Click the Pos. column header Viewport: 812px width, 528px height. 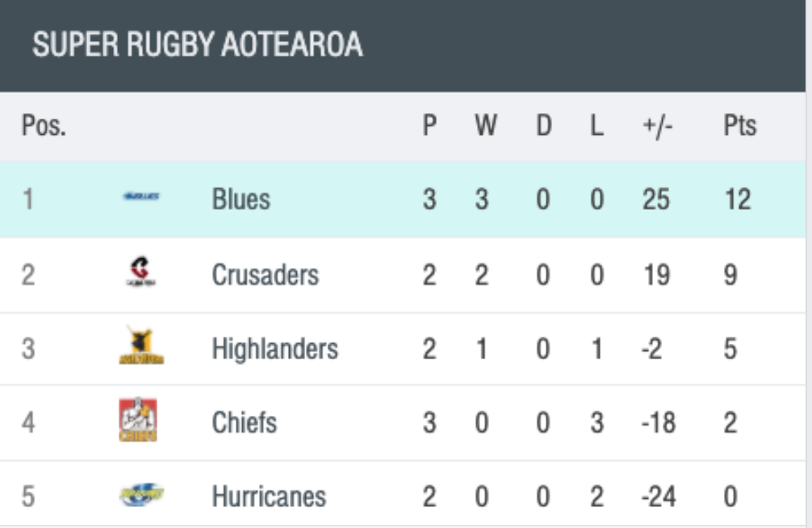(x=44, y=125)
